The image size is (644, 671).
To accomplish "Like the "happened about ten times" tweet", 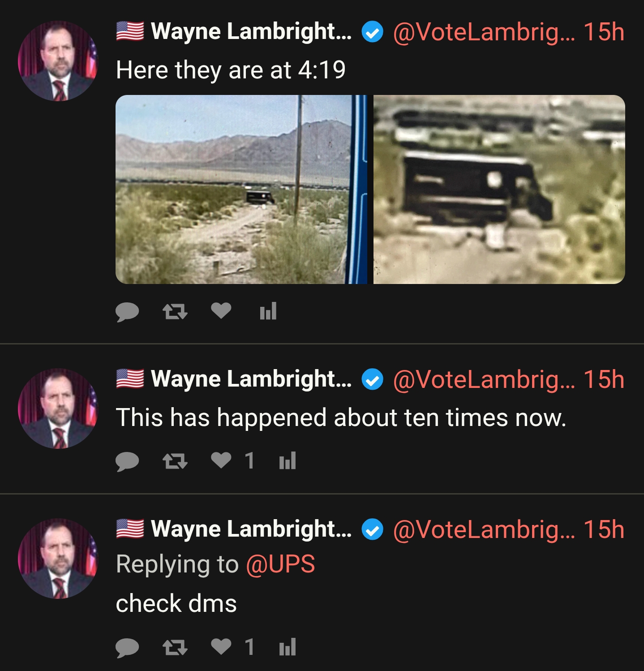I will tap(221, 460).
